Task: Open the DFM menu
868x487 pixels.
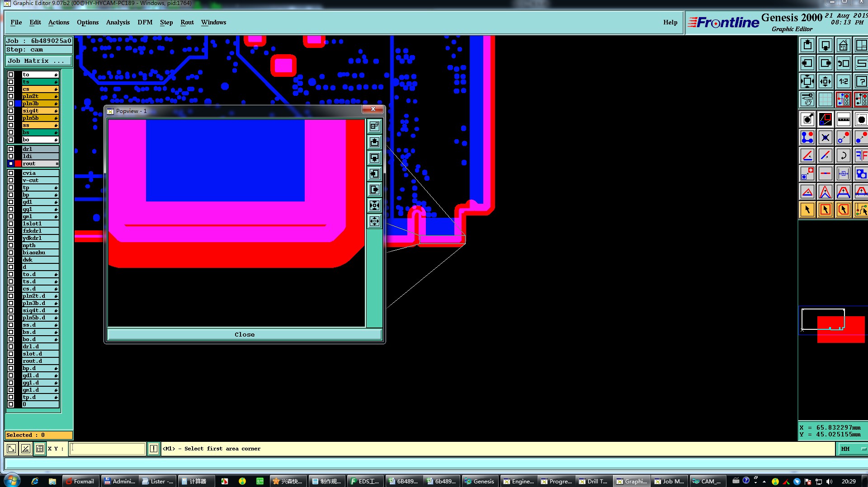Action: point(145,22)
